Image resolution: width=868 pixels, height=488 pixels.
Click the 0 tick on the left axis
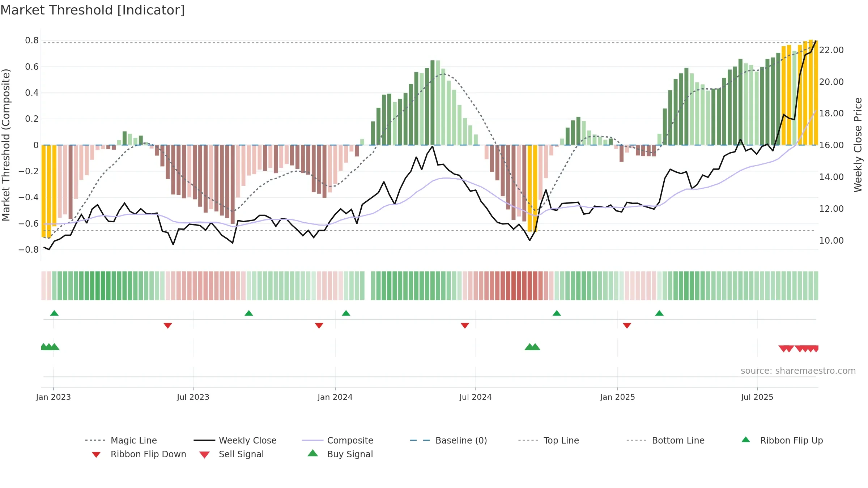click(36, 145)
